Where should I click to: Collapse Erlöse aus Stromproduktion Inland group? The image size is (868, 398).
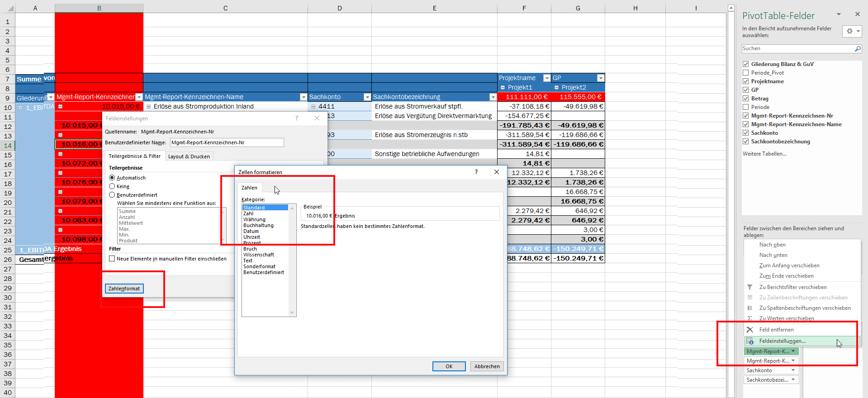pyautogui.click(x=149, y=107)
